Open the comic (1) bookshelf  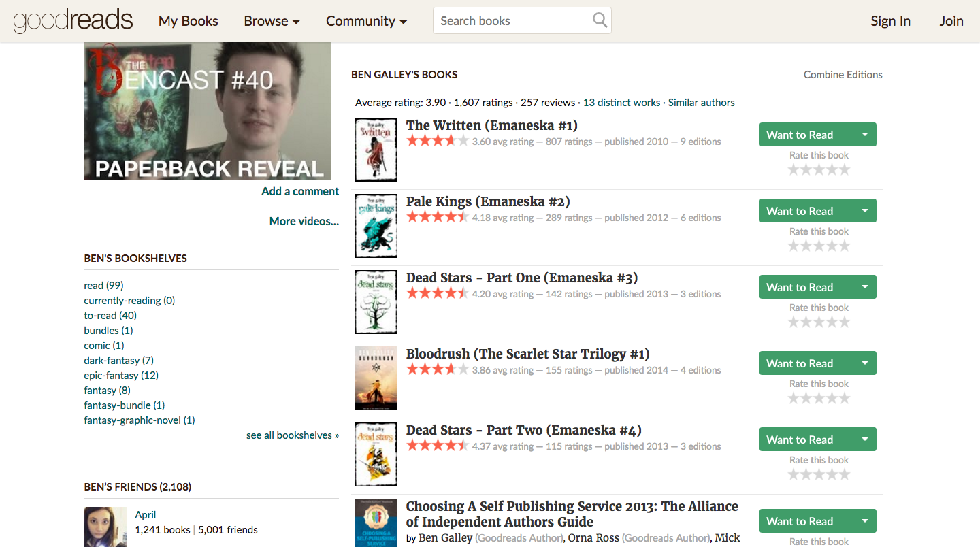click(103, 346)
